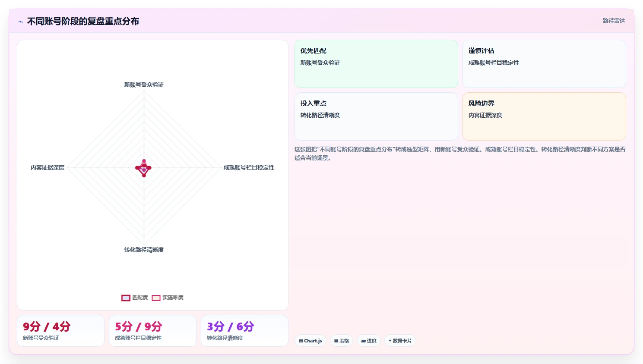This screenshot has height=364, width=643.
Task: Open the 投入重点 matrix card
Action: click(376, 116)
